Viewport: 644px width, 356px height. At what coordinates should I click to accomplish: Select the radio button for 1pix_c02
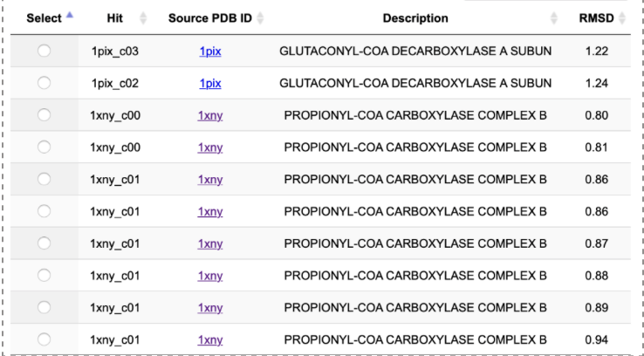(x=44, y=84)
